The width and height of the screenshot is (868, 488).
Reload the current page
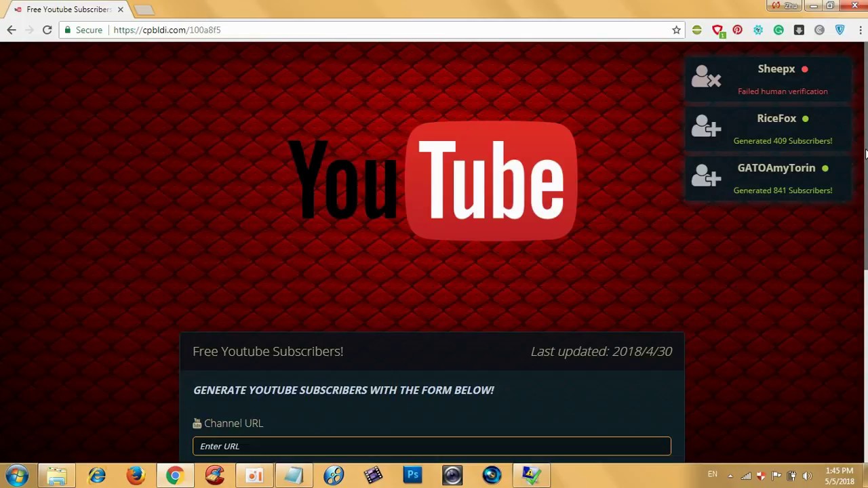tap(47, 30)
